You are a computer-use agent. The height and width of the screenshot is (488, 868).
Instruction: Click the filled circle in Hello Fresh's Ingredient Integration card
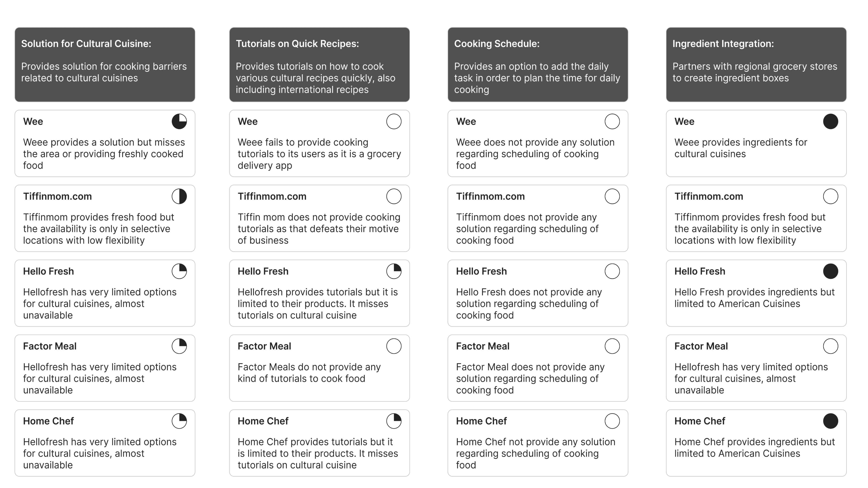click(830, 271)
